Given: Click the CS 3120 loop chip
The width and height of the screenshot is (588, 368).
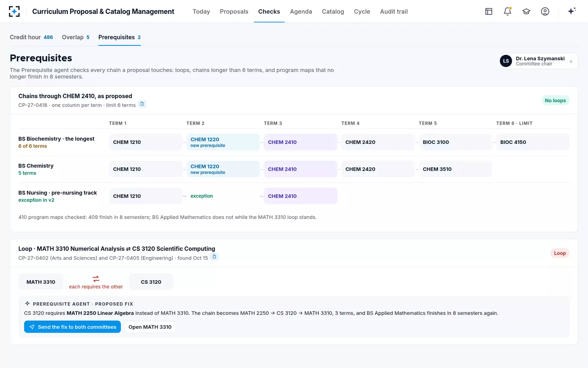Looking at the screenshot, I should (x=151, y=282).
